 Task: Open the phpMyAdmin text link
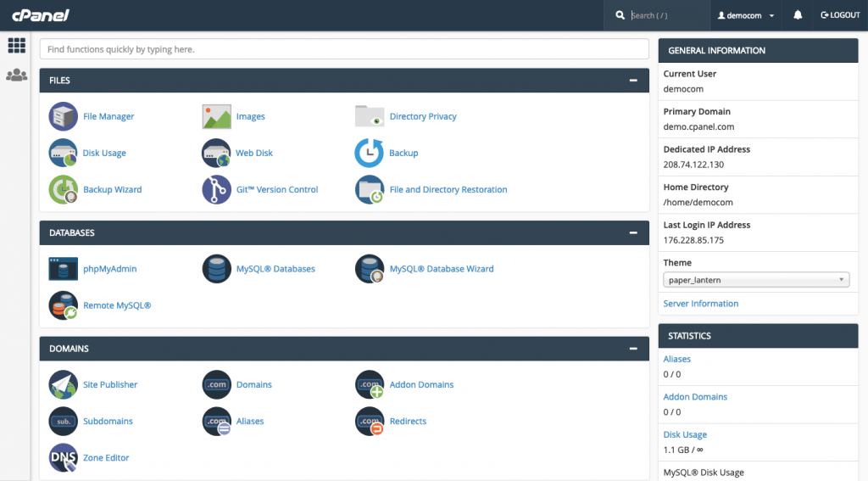pos(109,269)
